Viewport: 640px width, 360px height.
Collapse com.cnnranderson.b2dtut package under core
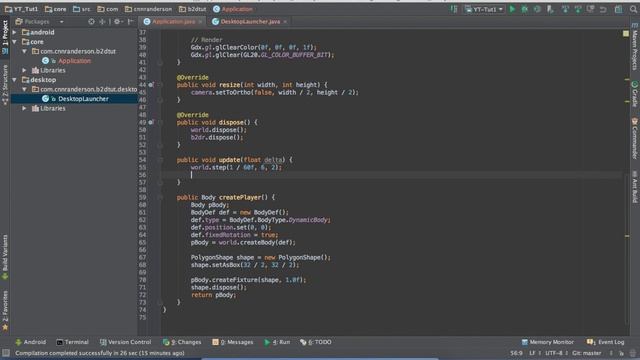click(x=24, y=51)
